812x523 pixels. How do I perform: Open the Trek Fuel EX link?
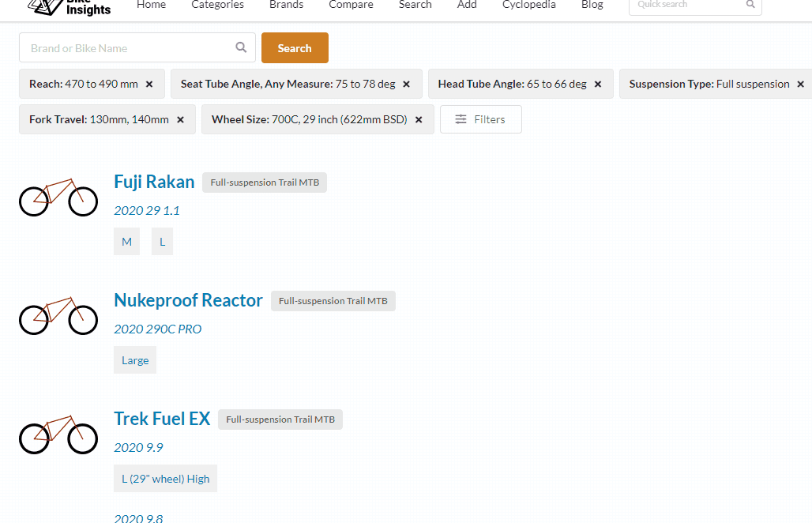(162, 419)
